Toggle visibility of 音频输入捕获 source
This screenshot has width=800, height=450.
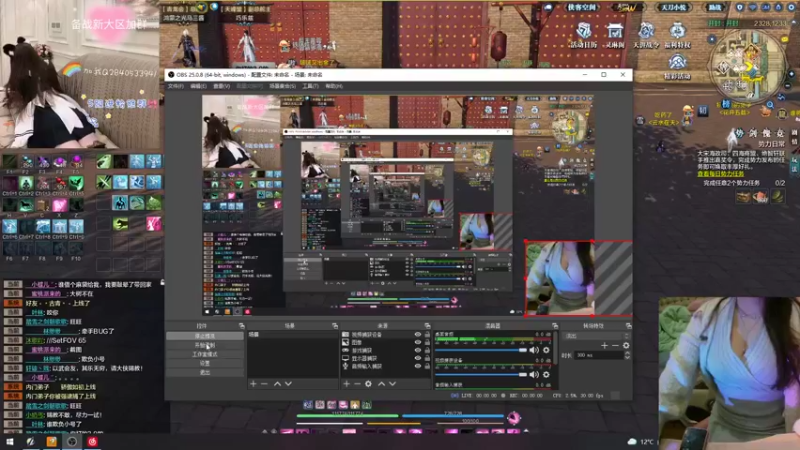[418, 366]
